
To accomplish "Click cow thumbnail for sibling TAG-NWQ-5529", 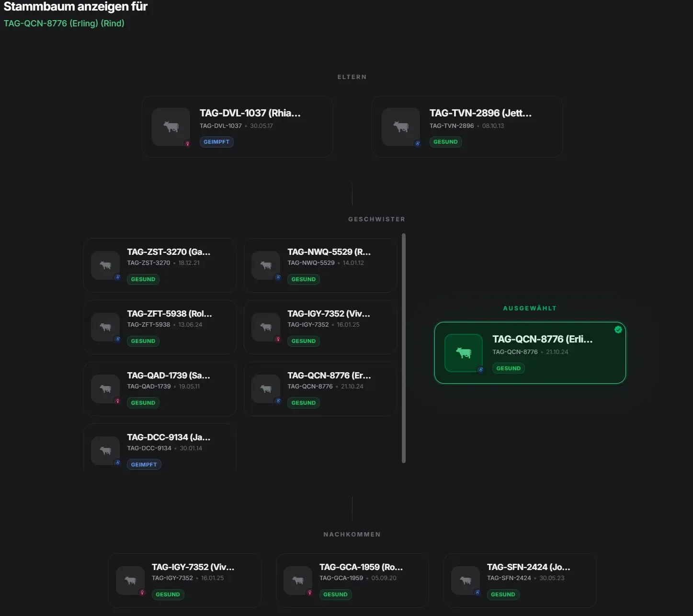I will click(266, 265).
